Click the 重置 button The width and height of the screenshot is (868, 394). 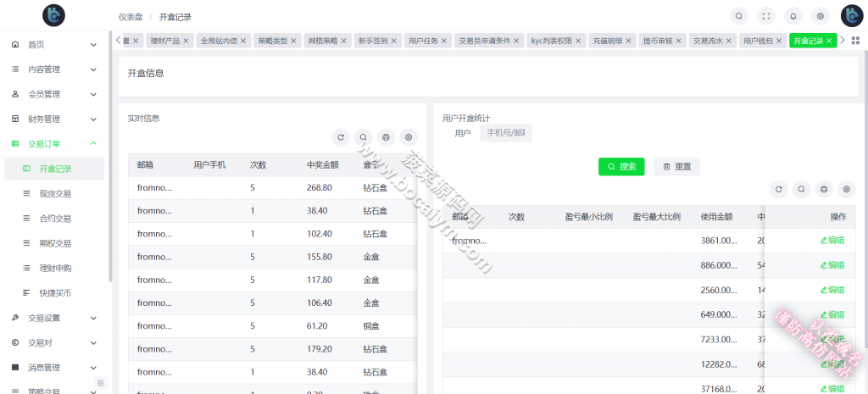pos(676,167)
